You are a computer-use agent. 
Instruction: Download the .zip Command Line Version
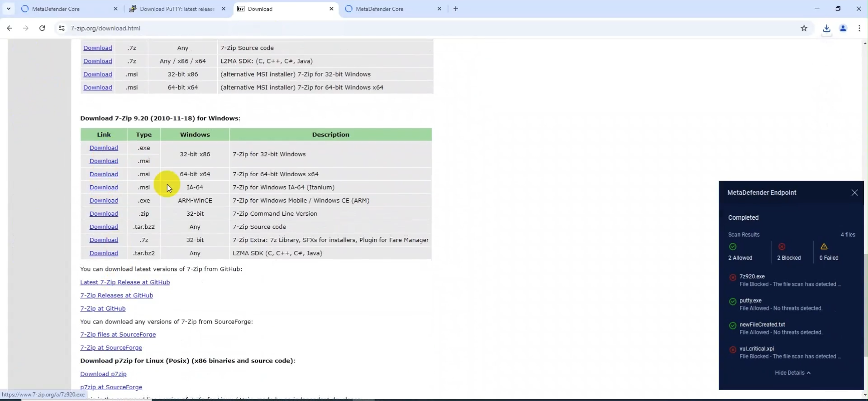[x=104, y=213]
